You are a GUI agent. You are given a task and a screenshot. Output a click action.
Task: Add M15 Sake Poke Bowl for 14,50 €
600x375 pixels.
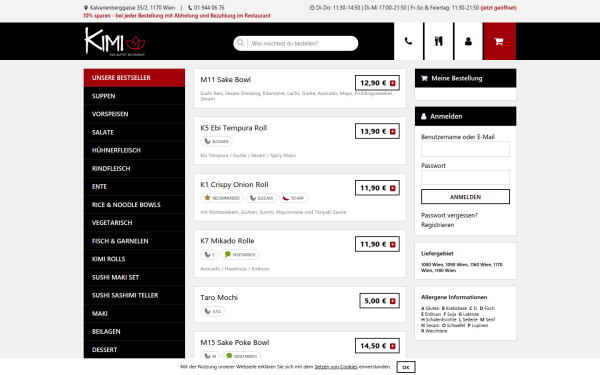pos(377,346)
